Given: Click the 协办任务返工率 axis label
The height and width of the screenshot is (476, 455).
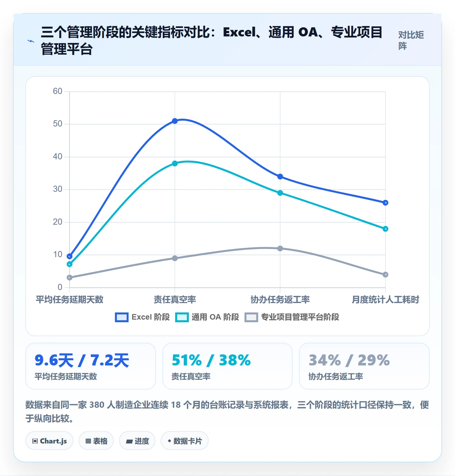Looking at the screenshot, I should coord(280,299).
